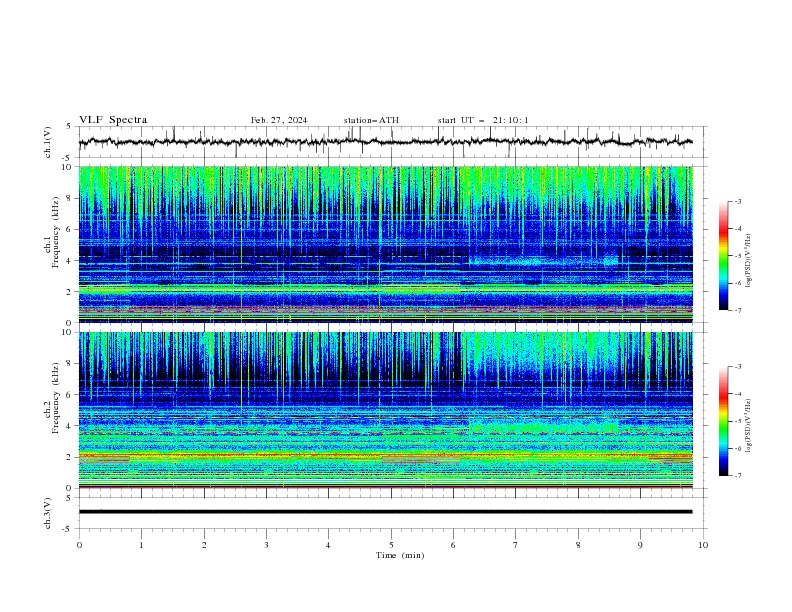The height and width of the screenshot is (612, 792).
Task: Click the '-7' tick on ch.2 colorbar
Action: pyautogui.click(x=737, y=475)
